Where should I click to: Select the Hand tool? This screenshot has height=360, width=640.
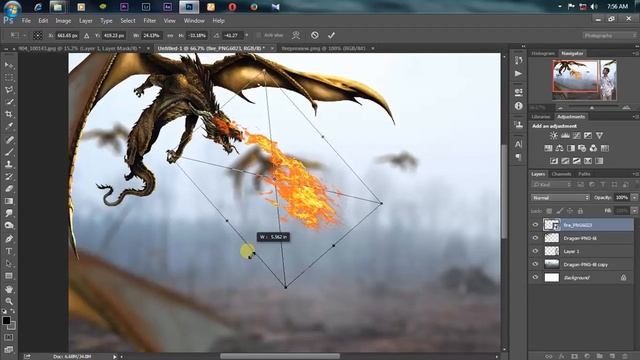tap(9, 289)
